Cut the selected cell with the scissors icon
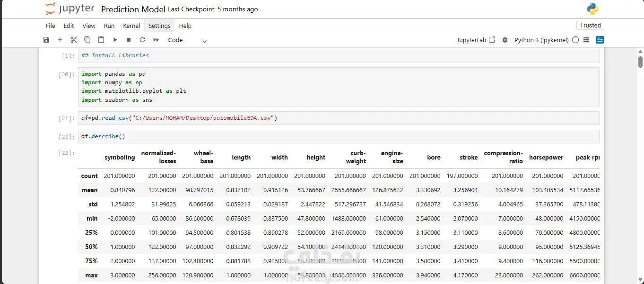The height and width of the screenshot is (284, 644). (74, 40)
